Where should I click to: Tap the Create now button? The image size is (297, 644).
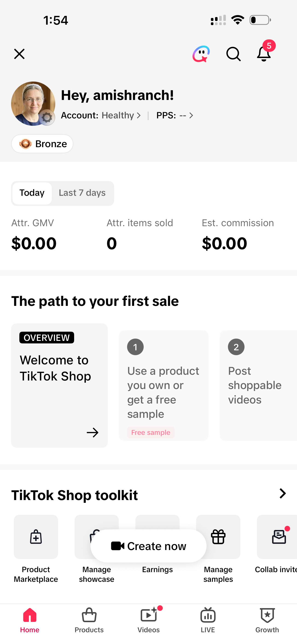click(x=148, y=546)
